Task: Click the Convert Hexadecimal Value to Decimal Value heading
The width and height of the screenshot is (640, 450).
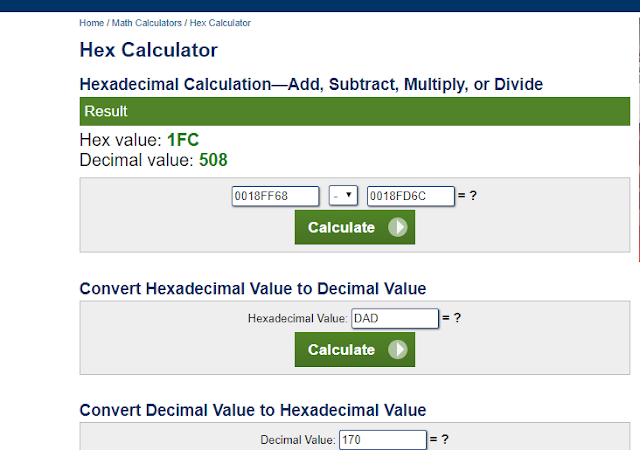Action: [x=253, y=289]
